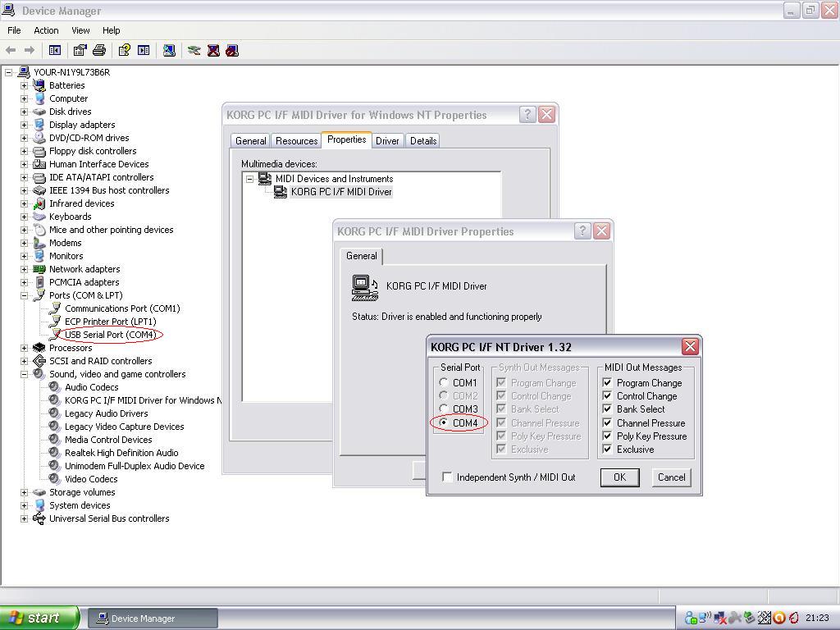Image resolution: width=840 pixels, height=630 pixels.
Task: Uncheck MIDI Out Bank Select
Action: [607, 409]
